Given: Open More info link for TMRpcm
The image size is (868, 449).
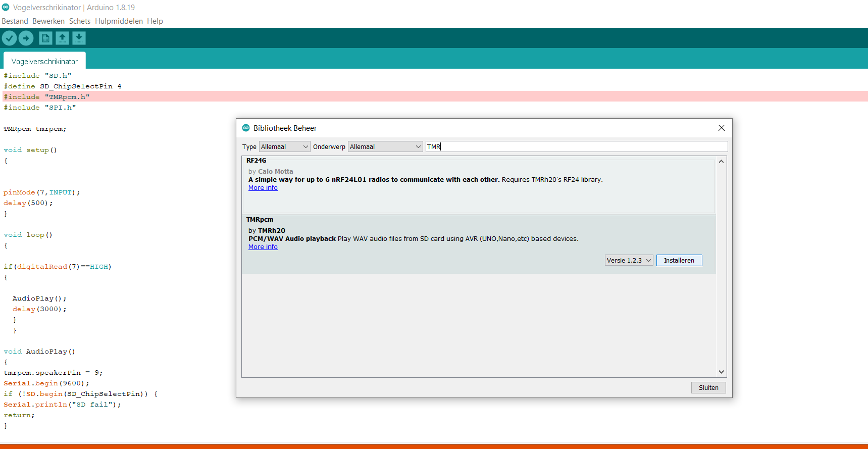Looking at the screenshot, I should click(x=263, y=246).
